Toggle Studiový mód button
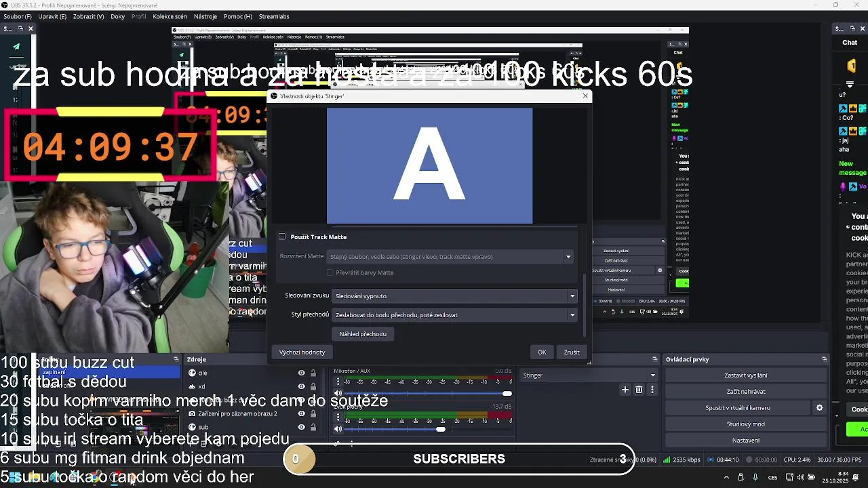The height and width of the screenshot is (488, 868). (746, 424)
